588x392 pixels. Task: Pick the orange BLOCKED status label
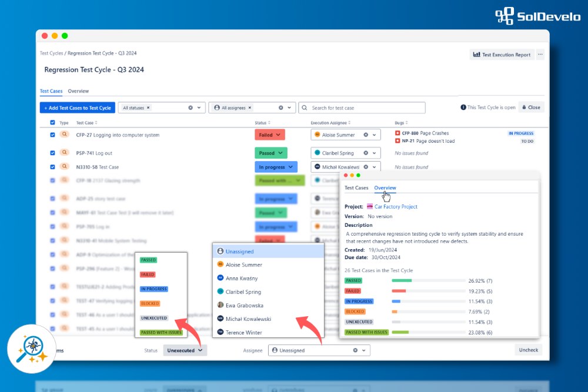[x=149, y=303]
